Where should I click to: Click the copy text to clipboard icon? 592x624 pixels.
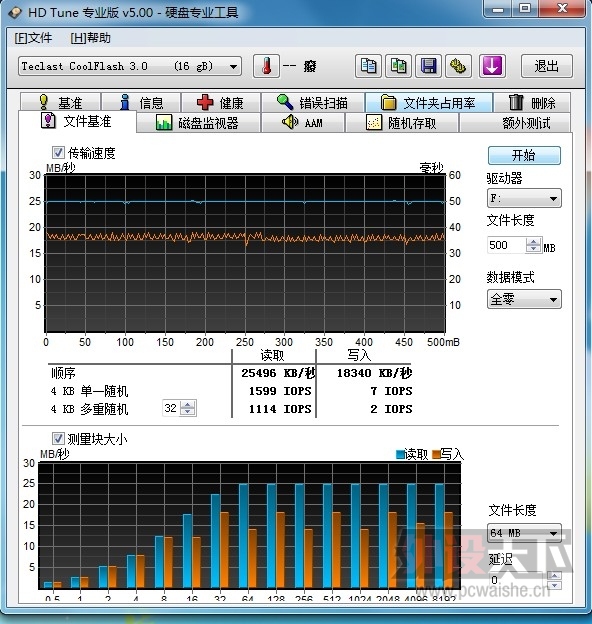click(368, 66)
